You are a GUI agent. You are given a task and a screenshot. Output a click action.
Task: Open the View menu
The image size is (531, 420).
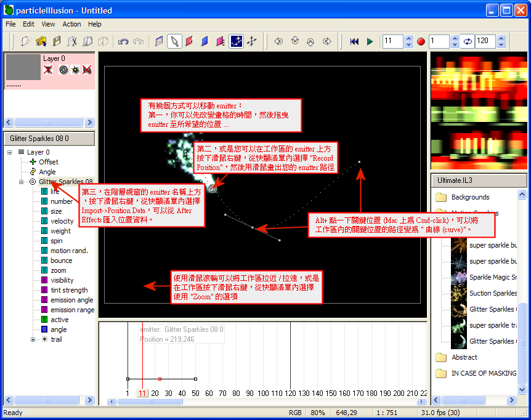point(48,24)
